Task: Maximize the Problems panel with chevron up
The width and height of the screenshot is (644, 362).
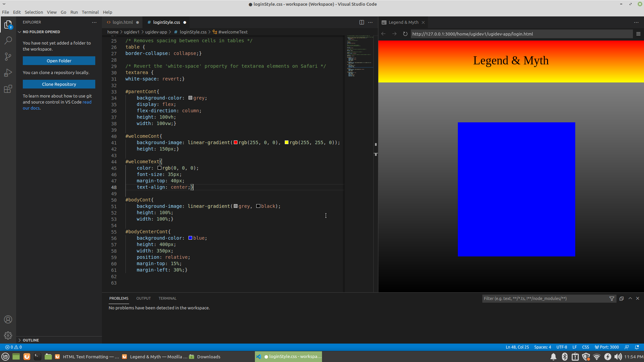Action: (630, 298)
